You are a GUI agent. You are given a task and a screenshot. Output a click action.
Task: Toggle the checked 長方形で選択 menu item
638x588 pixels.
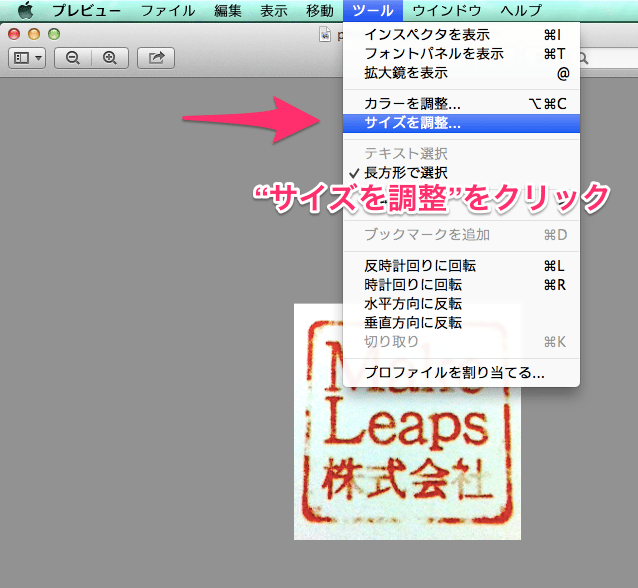click(x=461, y=173)
